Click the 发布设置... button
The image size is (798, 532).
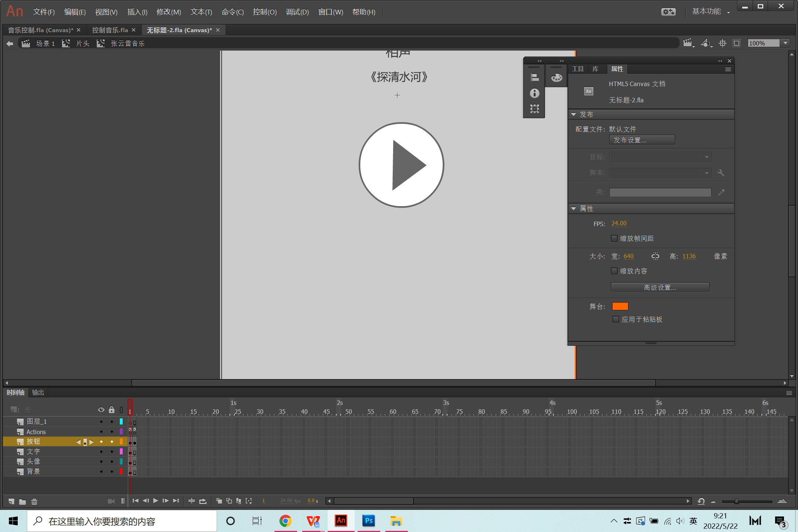642,140
